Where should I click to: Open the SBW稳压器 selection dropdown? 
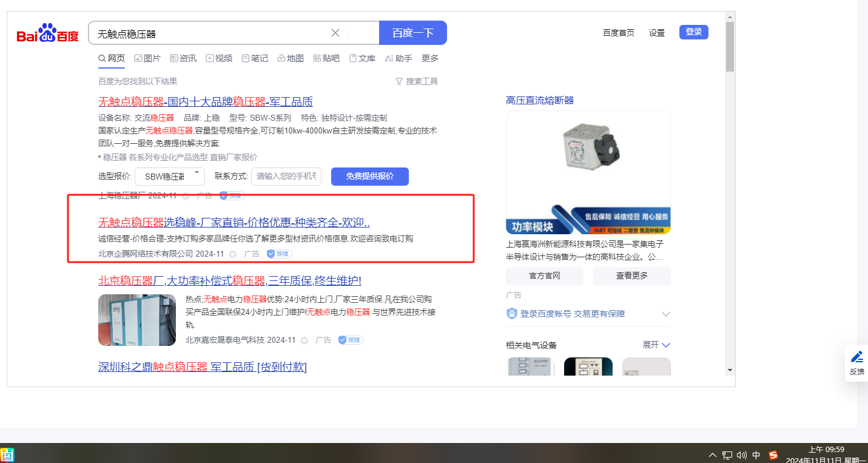point(170,177)
